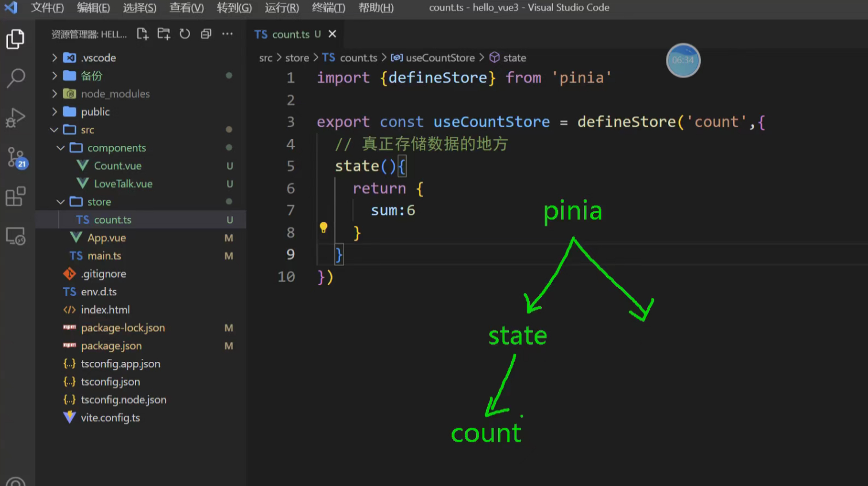
Task: Collapse all folders in explorer
Action: point(206,34)
